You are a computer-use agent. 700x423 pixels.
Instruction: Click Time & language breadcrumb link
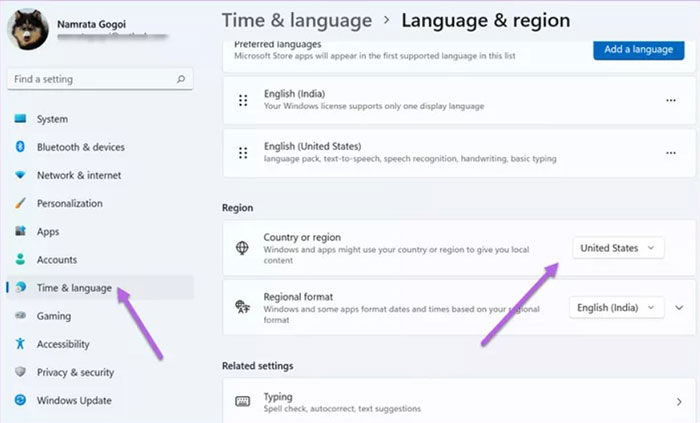coord(297,21)
